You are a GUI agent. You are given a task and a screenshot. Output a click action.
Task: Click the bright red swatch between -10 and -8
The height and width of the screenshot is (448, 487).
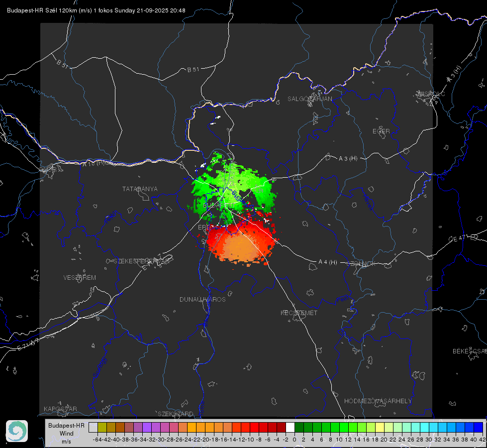(x=254, y=427)
